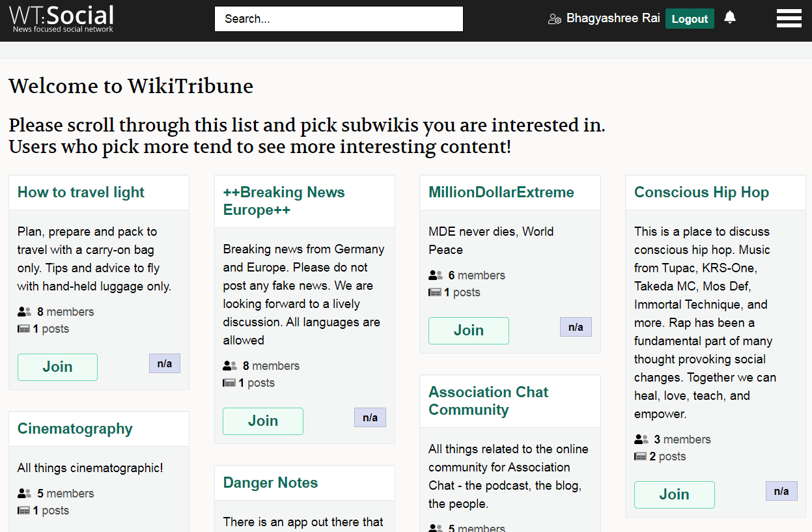Open Association Chat Community title link
The image size is (812, 532).
pos(488,401)
